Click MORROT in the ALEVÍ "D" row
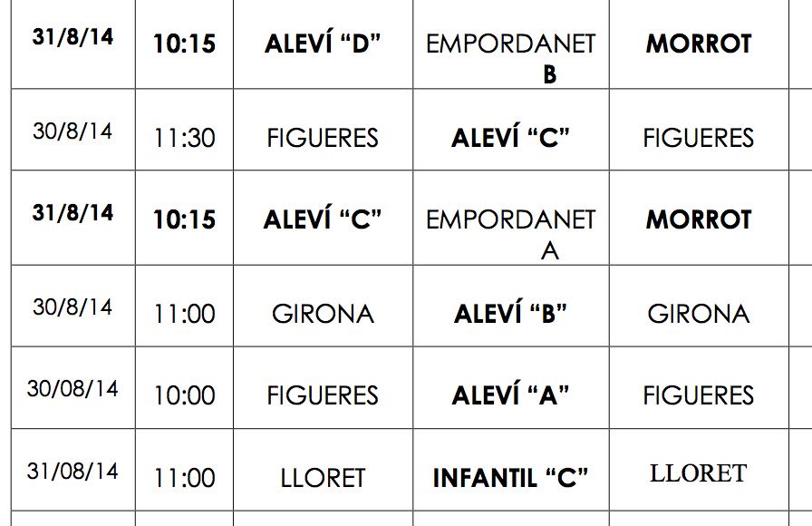 coord(699,44)
